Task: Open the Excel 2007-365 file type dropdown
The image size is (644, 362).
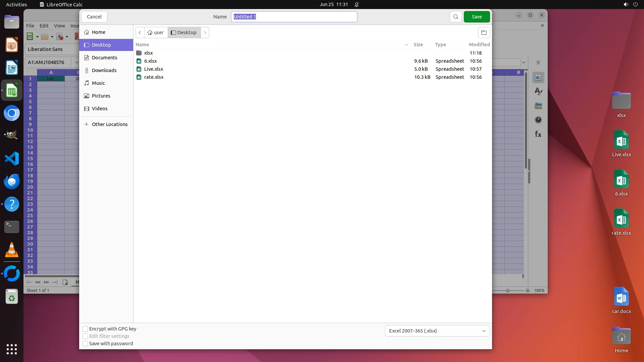Action: tap(437, 331)
